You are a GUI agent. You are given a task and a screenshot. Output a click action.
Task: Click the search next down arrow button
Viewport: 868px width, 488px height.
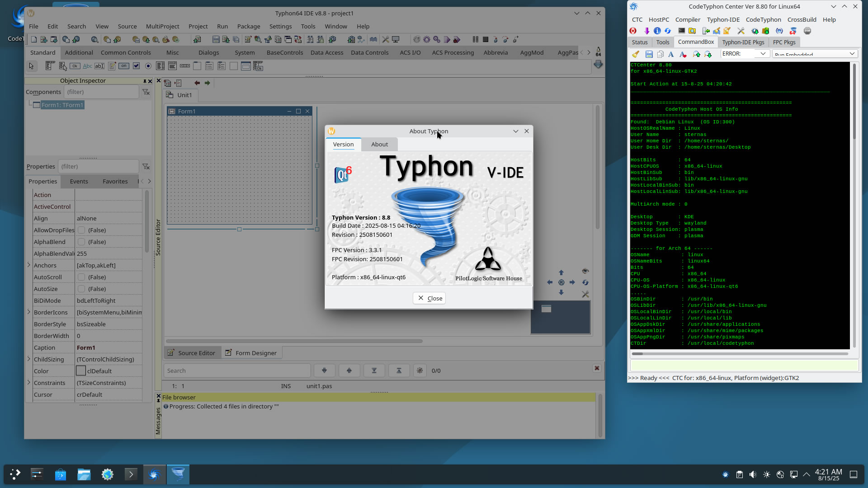pyautogui.click(x=324, y=371)
